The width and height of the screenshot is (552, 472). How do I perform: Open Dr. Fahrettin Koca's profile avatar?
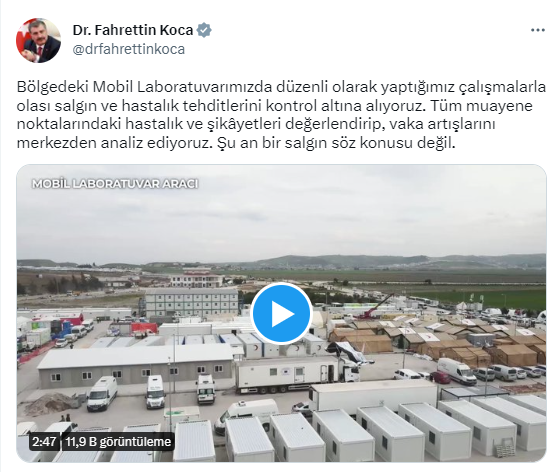38,40
